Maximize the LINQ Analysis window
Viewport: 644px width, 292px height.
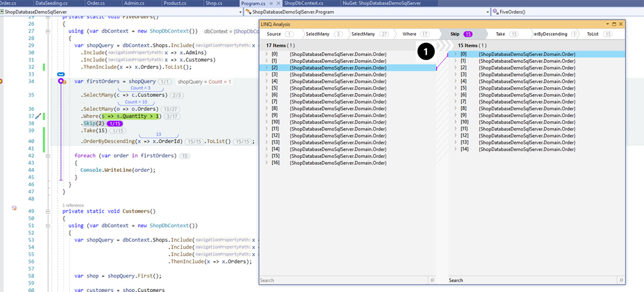[x=614, y=25]
